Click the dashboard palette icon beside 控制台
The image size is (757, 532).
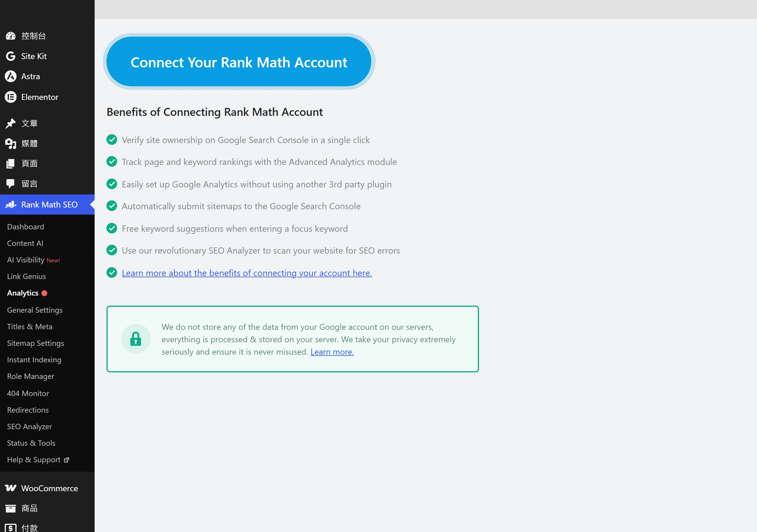tap(11, 36)
